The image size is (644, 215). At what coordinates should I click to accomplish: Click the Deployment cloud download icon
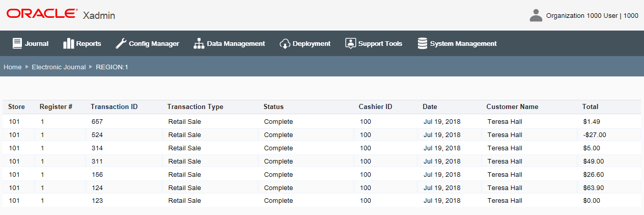point(285,43)
